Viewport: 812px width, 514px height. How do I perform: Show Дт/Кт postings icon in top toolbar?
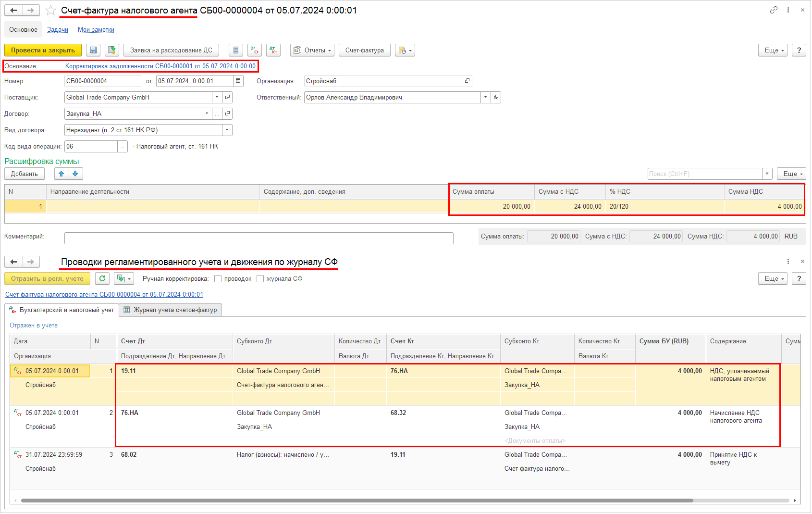click(x=273, y=50)
